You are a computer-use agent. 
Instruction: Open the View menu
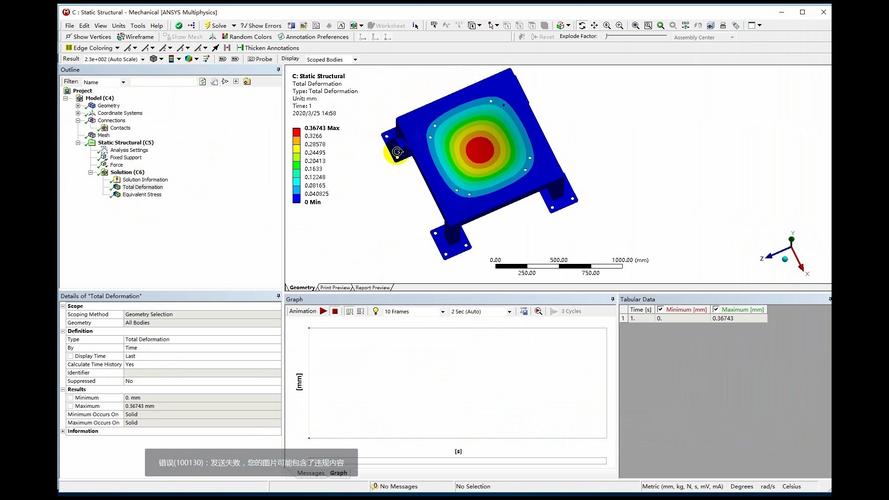click(x=100, y=26)
